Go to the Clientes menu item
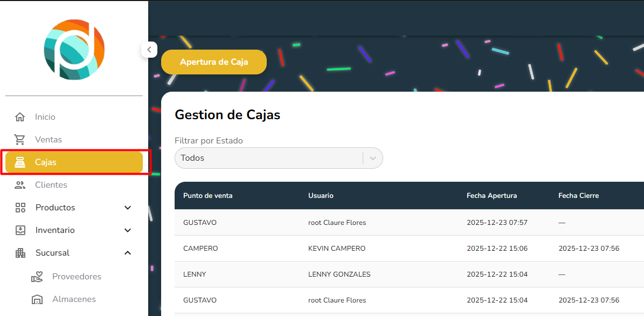The image size is (644, 316). pyautogui.click(x=51, y=185)
